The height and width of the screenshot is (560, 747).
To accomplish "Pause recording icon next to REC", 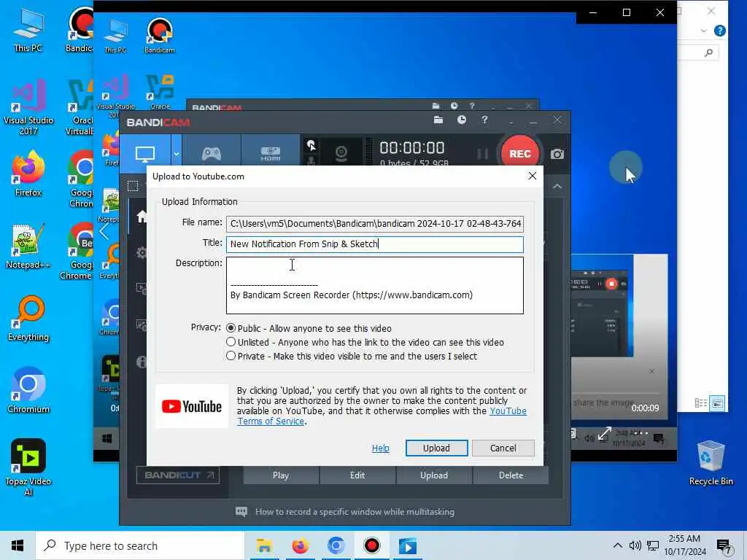I will point(483,153).
